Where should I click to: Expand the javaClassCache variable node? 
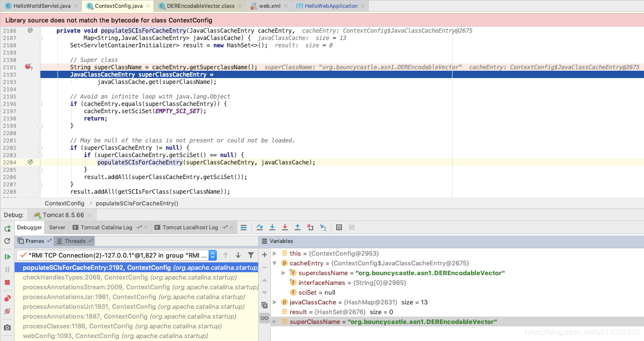(x=275, y=302)
